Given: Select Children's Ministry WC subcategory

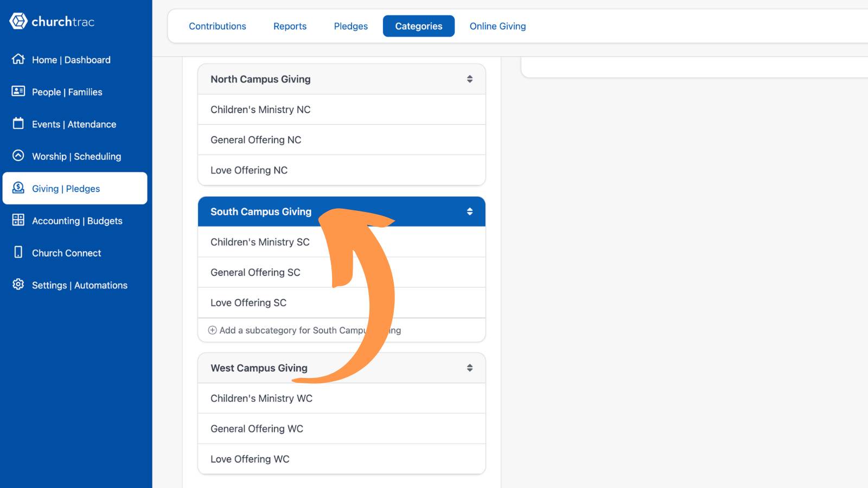Looking at the screenshot, I should pos(342,399).
